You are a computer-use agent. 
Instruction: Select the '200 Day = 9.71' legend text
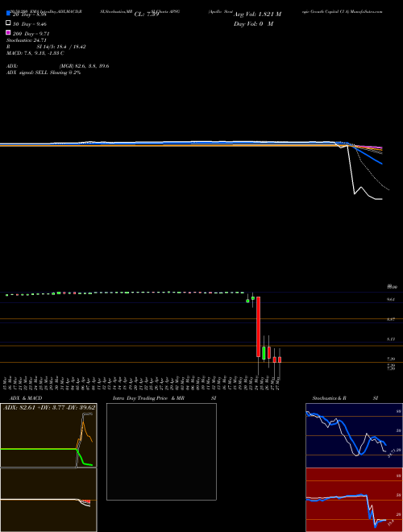pos(31,34)
